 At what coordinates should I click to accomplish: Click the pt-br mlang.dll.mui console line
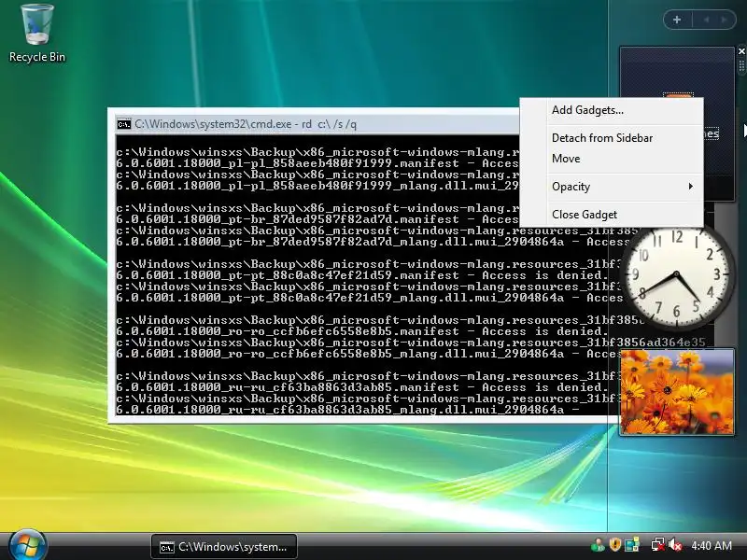click(x=373, y=242)
